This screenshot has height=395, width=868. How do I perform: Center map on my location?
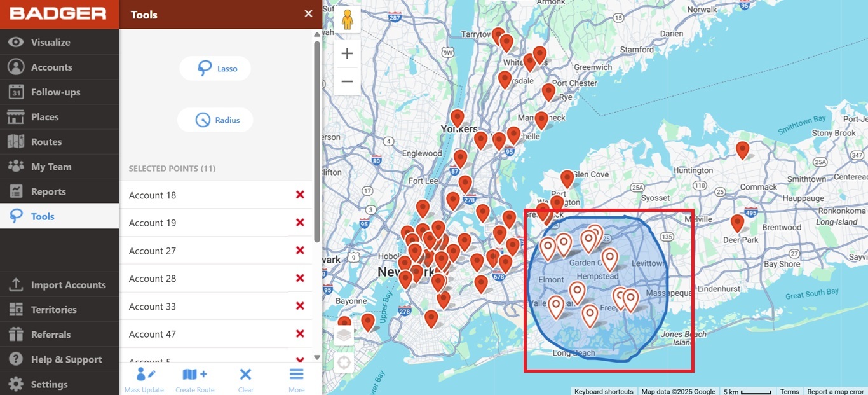(x=344, y=363)
